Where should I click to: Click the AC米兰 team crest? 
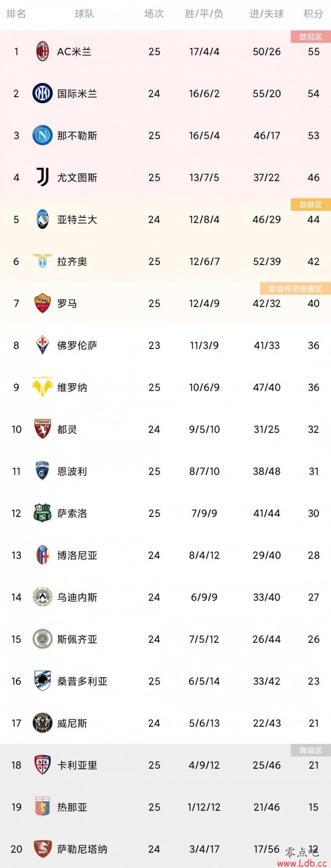(x=42, y=51)
